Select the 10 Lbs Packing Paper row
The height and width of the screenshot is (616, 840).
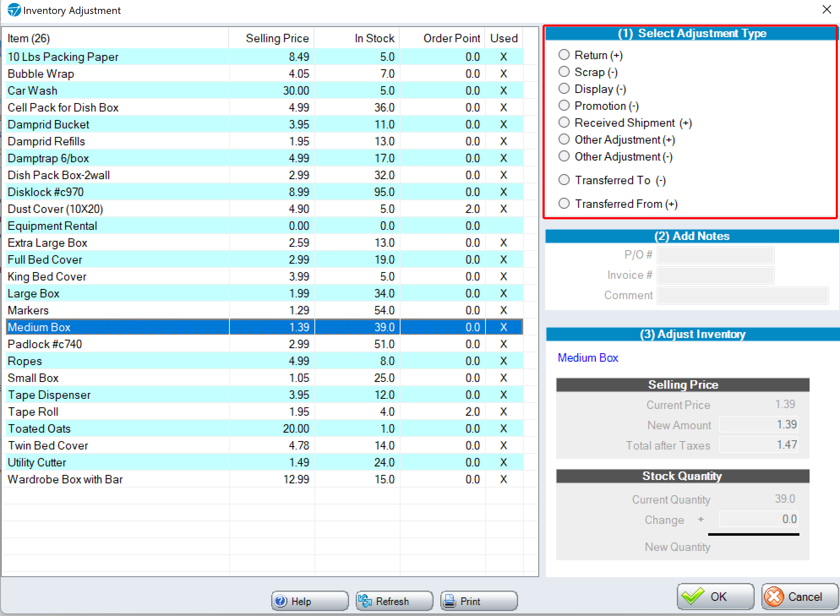[265, 57]
